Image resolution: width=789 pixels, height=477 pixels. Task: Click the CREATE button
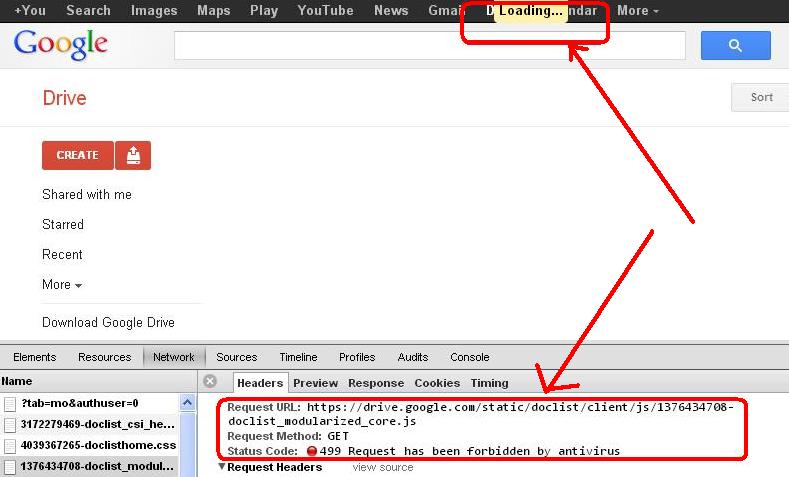point(77,155)
